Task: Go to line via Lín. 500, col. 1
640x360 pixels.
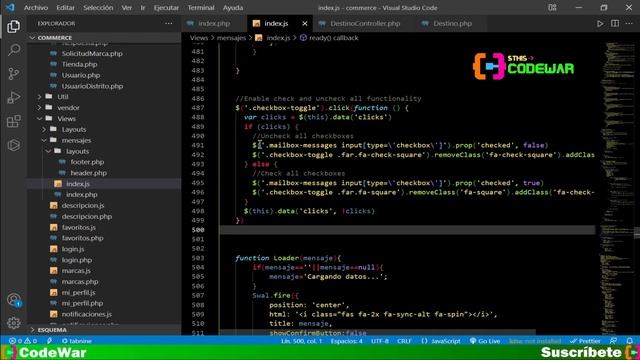Action: coord(301,341)
